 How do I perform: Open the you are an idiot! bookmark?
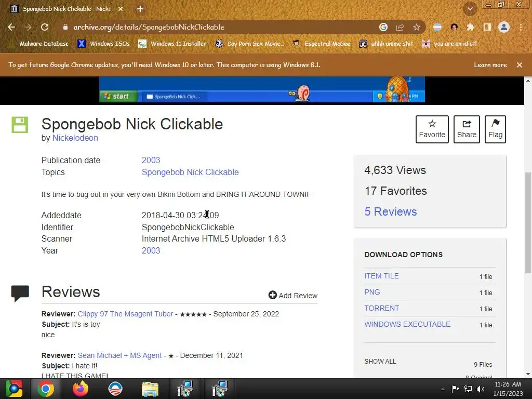(x=449, y=44)
